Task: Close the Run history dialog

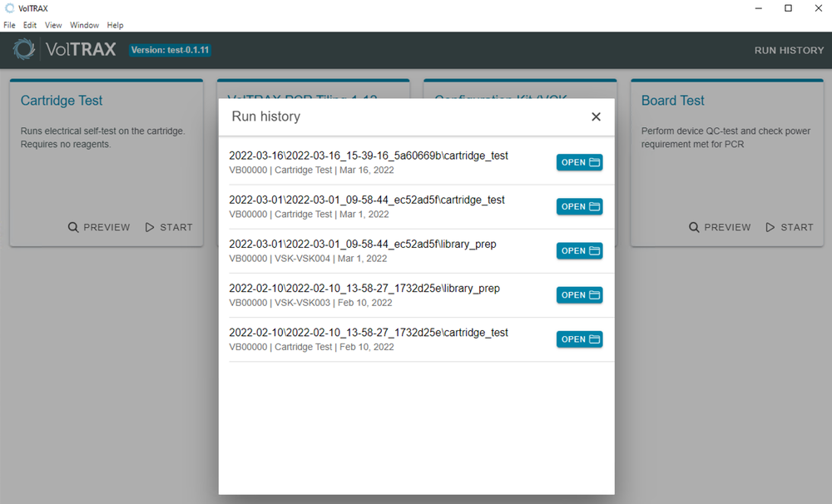Action: click(596, 116)
